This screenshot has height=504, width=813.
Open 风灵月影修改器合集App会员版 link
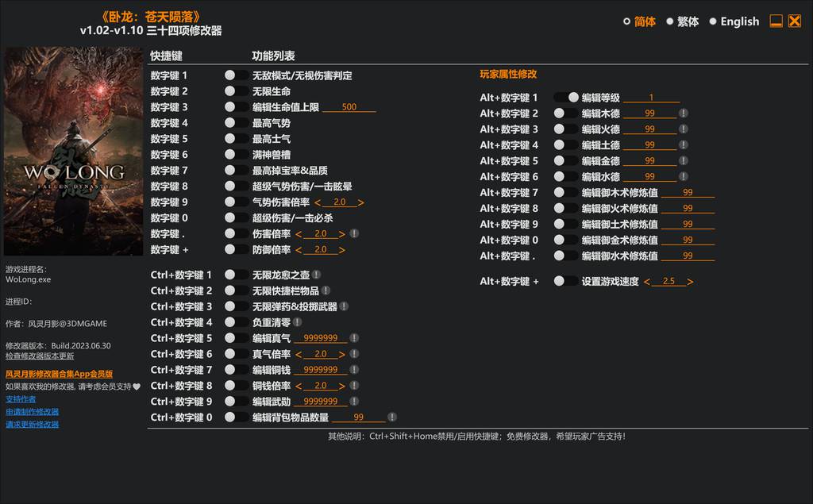pos(59,374)
